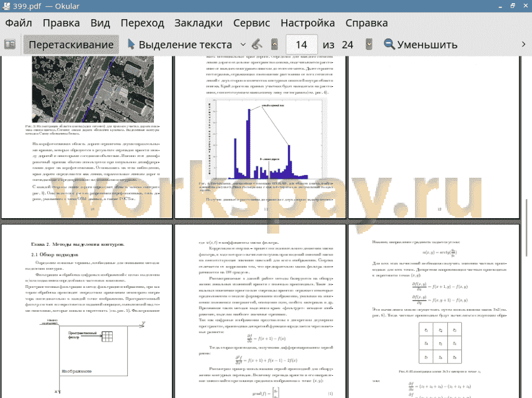The image size is (532, 398).
Task: Open the Справка menu
Action: tap(367, 23)
